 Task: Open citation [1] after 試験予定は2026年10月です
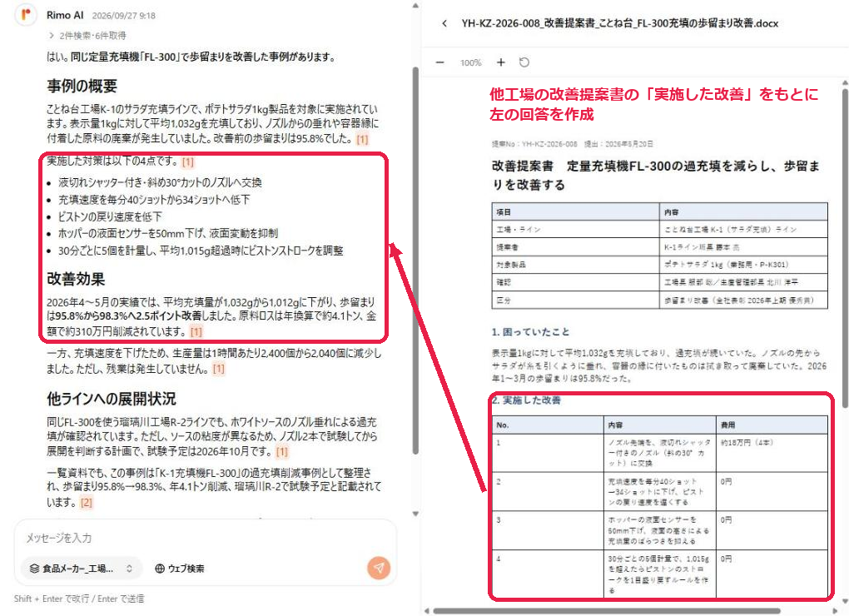(x=282, y=451)
